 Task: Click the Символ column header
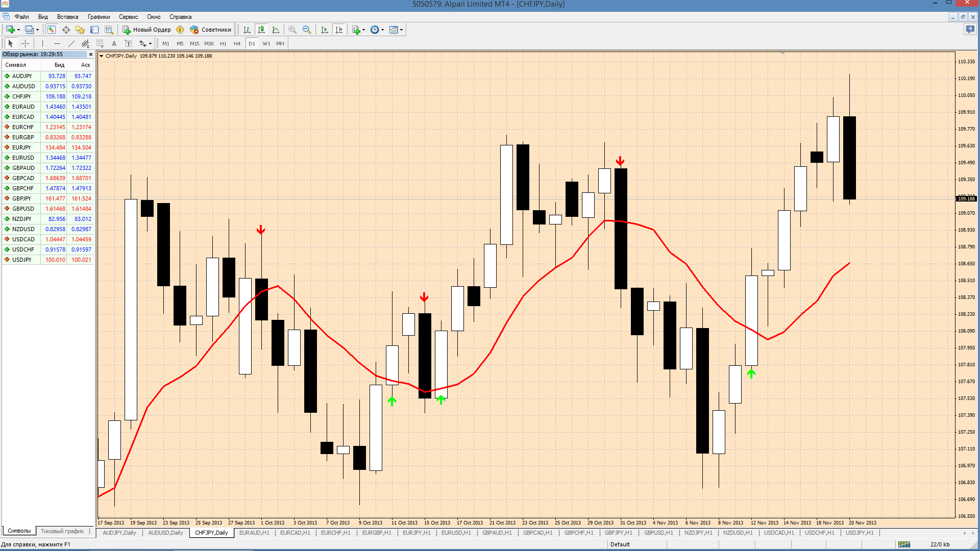point(20,65)
